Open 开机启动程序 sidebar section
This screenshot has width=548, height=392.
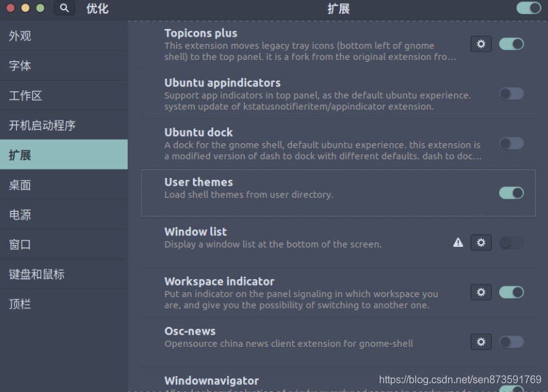(x=64, y=125)
